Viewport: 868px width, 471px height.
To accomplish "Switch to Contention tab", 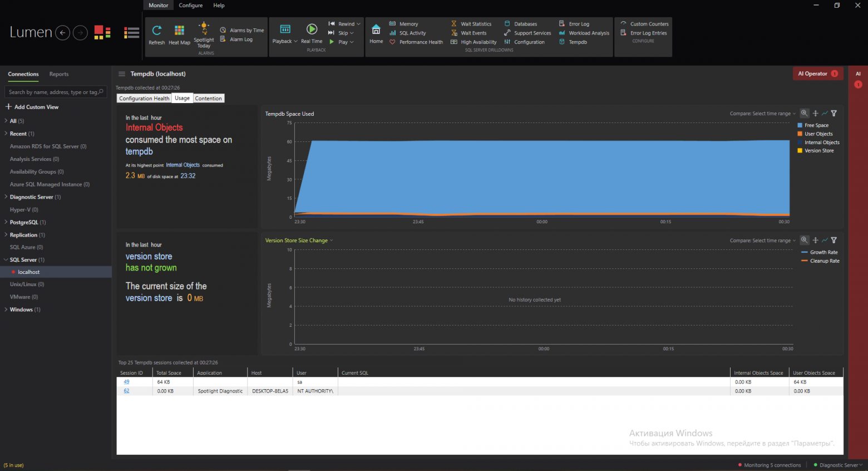I will (x=208, y=99).
